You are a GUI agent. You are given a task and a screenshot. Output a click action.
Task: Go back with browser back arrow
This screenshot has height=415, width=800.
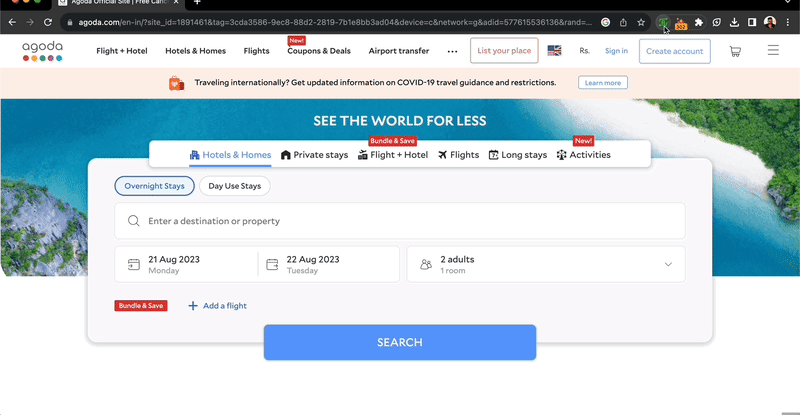click(x=12, y=22)
